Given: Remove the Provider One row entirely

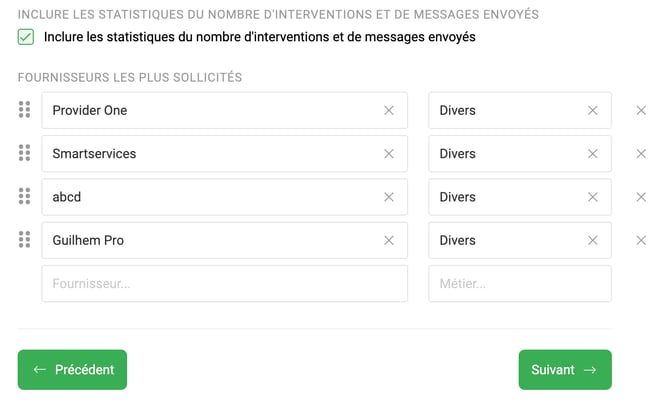Looking at the screenshot, I should [641, 110].
